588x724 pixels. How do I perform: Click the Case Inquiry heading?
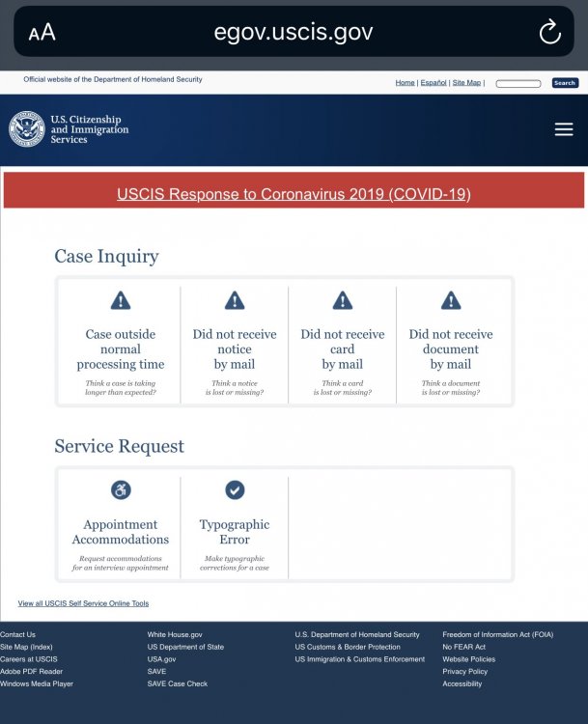click(107, 256)
